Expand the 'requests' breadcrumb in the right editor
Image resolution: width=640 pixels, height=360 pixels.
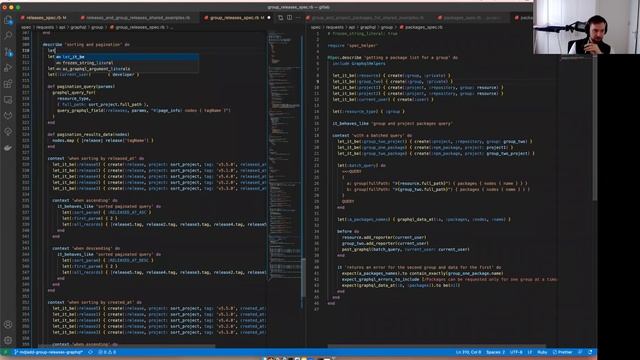[x=334, y=27]
